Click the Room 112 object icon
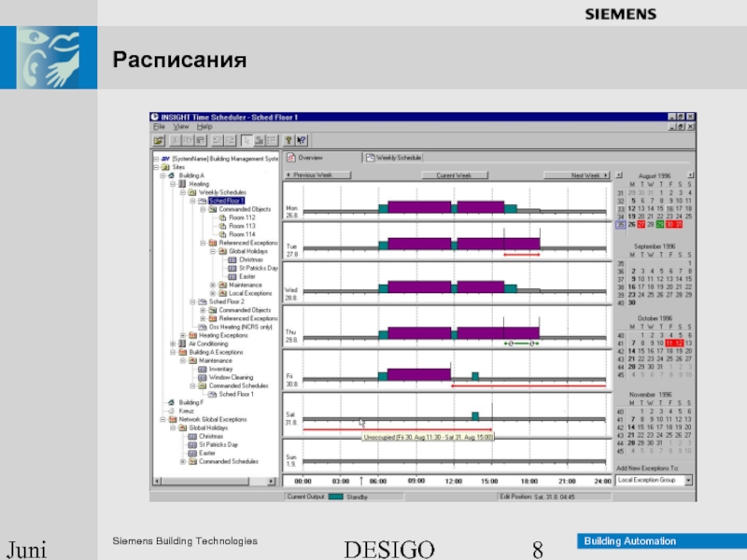This screenshot has width=747, height=560. pyautogui.click(x=223, y=217)
